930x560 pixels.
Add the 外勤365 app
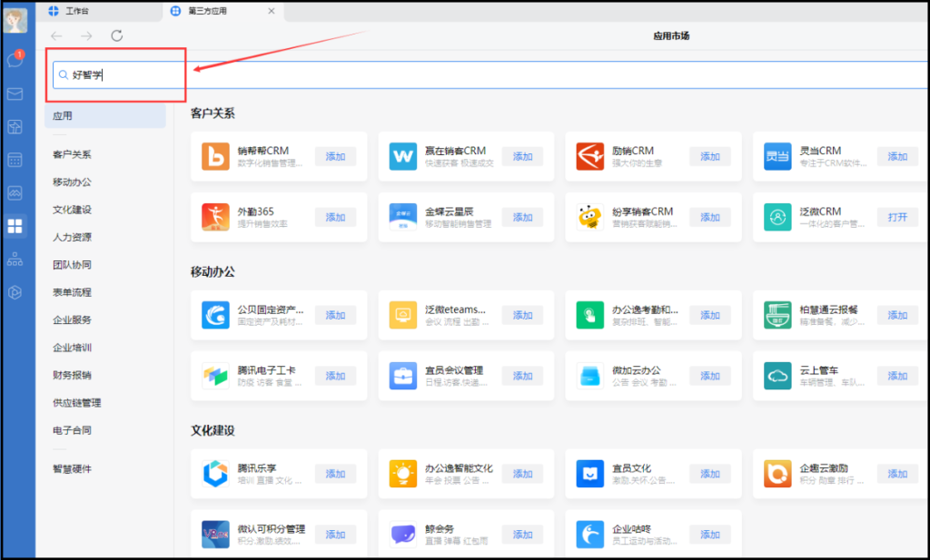click(x=335, y=217)
